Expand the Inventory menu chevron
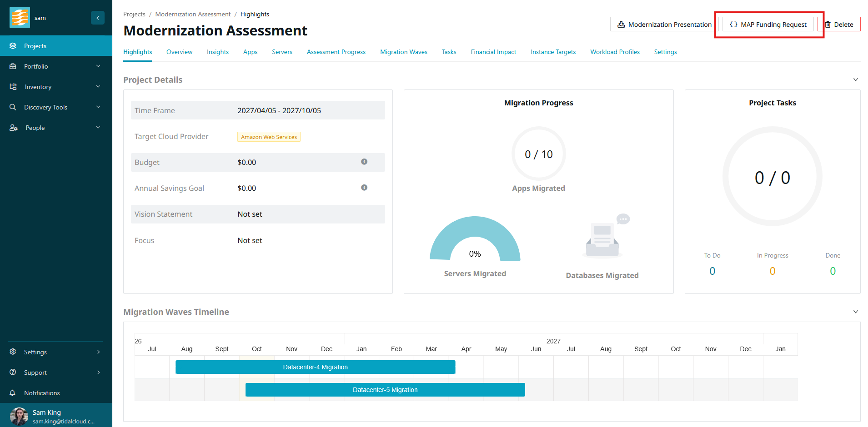The width and height of the screenshot is (868, 427). 98,87
